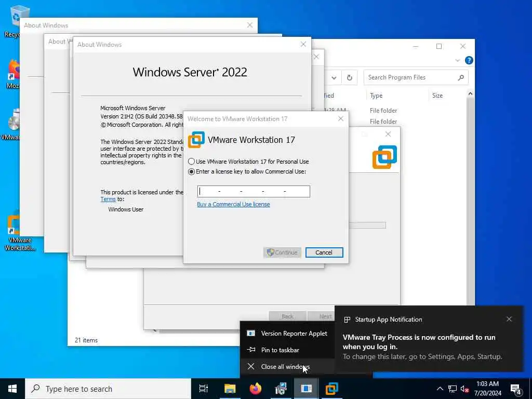
Task: Open Task View from the taskbar
Action: [x=204, y=389]
